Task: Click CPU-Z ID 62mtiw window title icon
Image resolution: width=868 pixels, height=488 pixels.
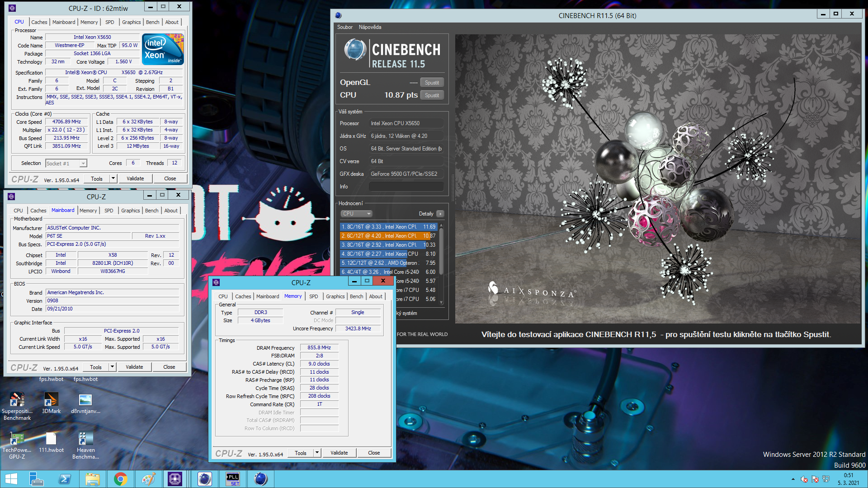Action: [12, 8]
